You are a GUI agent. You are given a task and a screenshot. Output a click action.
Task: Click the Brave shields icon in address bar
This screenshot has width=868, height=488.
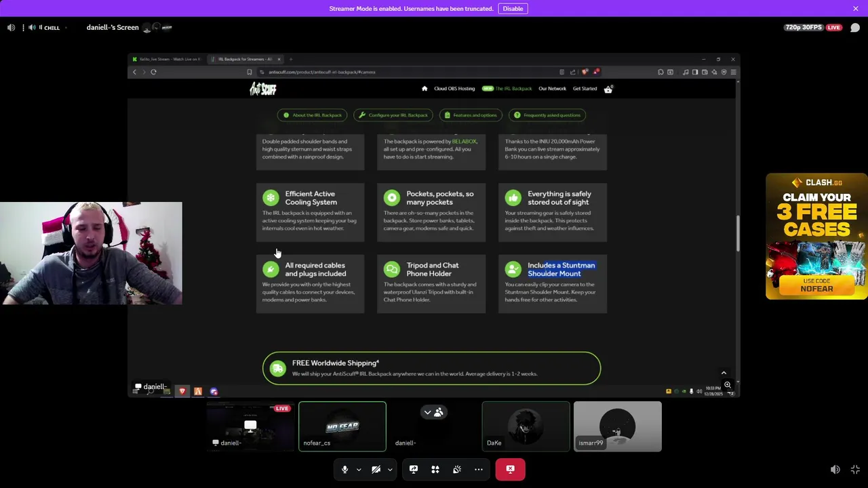585,72
